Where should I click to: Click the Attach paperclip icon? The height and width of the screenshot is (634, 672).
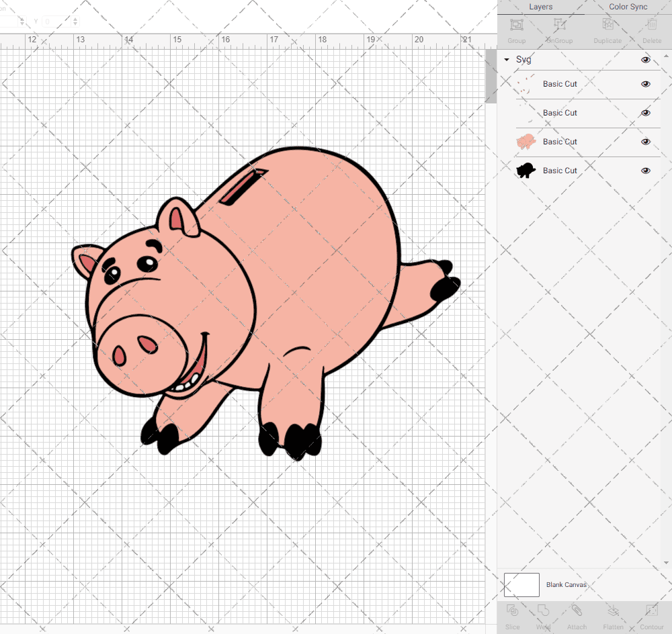(577, 610)
